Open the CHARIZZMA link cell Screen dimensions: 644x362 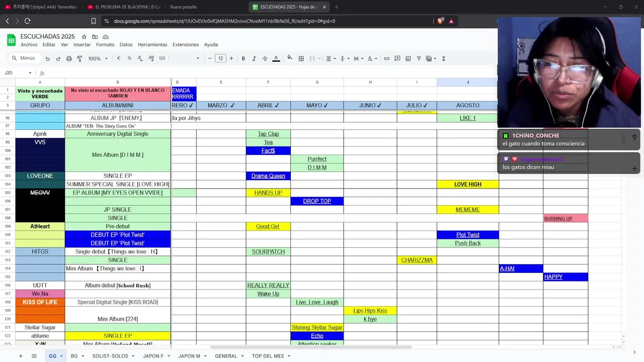(417, 260)
